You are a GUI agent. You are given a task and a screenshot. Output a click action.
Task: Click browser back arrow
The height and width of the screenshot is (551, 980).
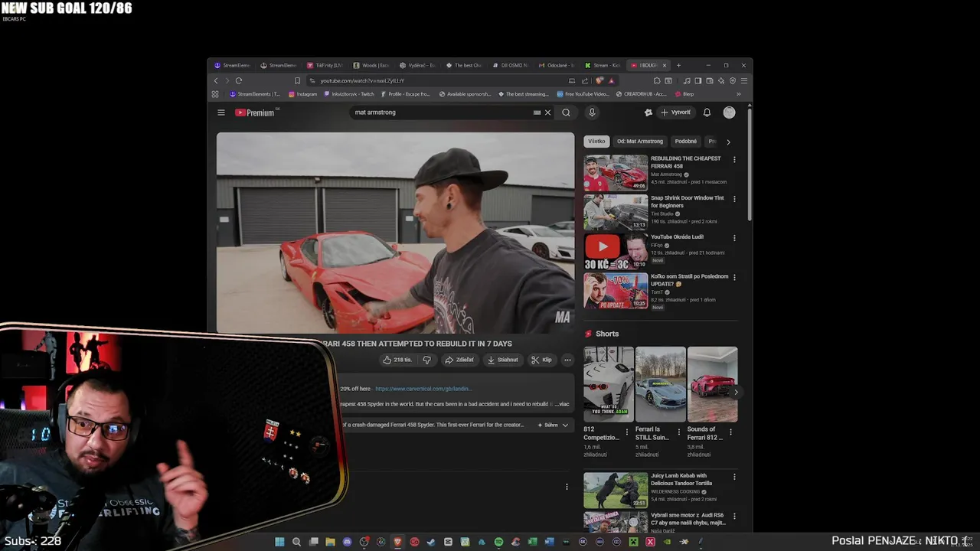(x=216, y=80)
